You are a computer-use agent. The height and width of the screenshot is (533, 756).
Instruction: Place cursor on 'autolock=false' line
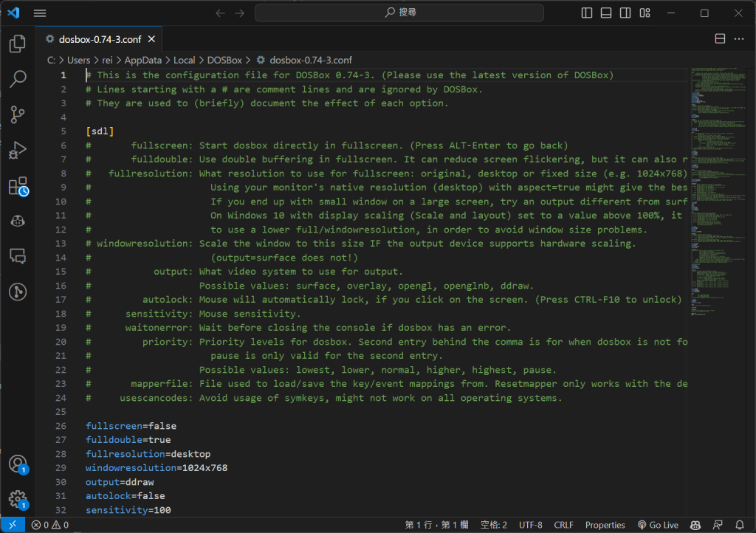pos(126,496)
